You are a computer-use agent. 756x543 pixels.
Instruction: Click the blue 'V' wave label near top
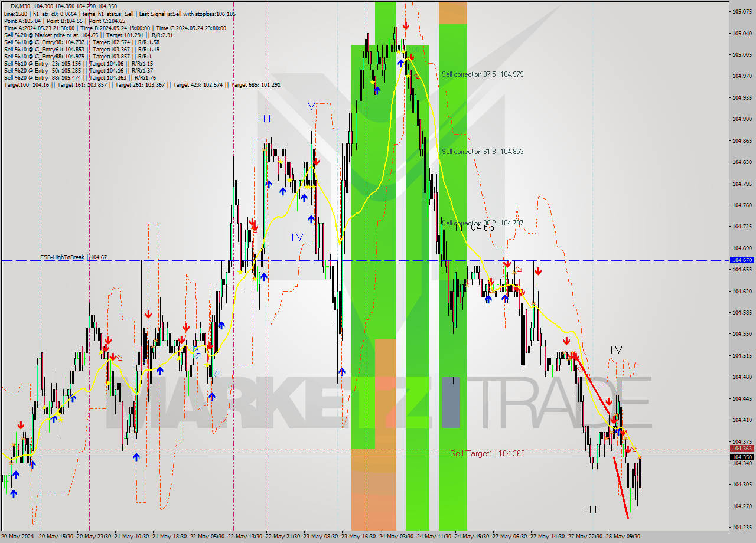[311, 106]
